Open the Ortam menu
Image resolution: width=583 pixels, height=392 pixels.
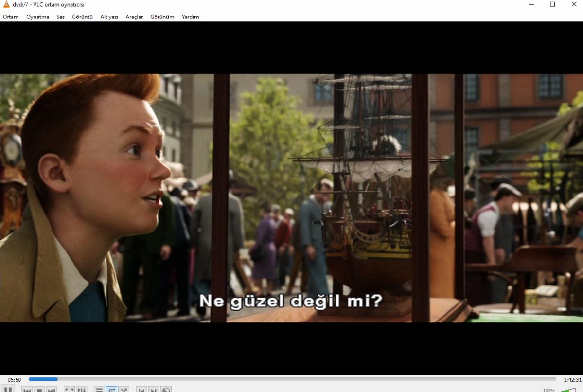pyautogui.click(x=11, y=17)
